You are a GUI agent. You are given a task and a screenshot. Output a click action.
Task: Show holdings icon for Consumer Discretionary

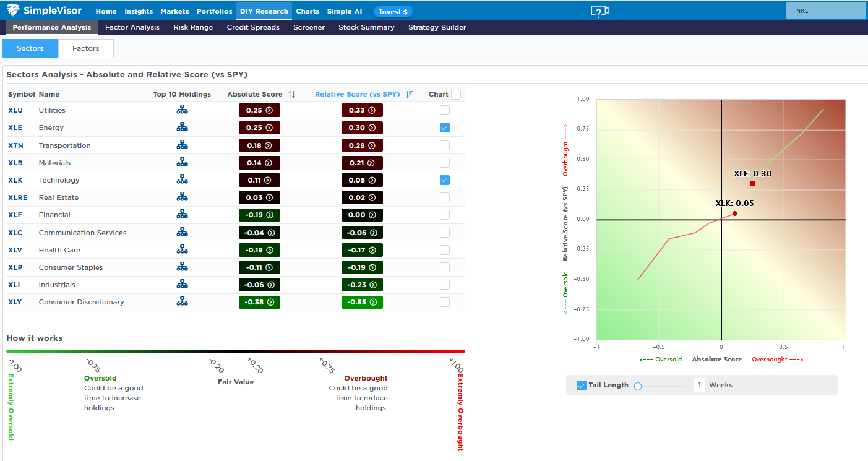(182, 302)
